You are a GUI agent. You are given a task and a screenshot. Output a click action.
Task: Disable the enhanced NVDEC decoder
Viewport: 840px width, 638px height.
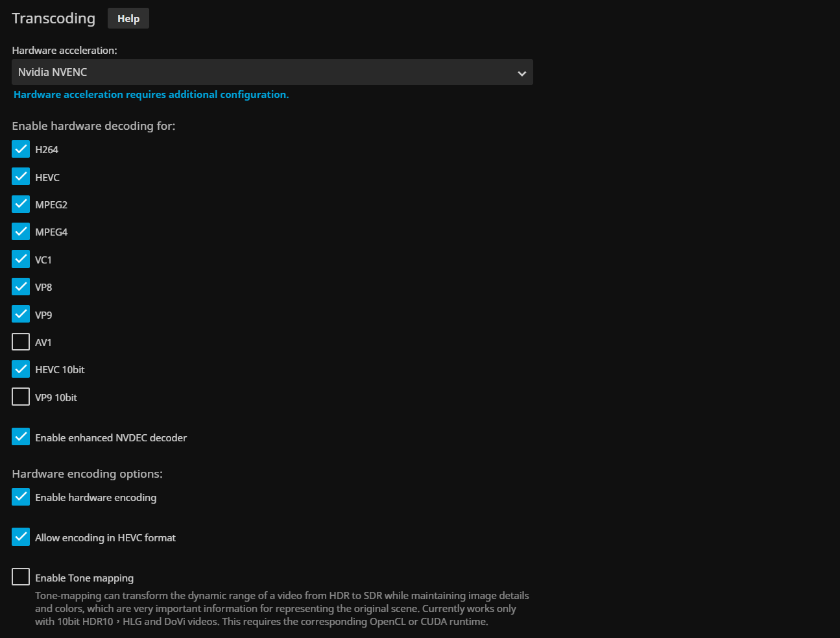21,437
